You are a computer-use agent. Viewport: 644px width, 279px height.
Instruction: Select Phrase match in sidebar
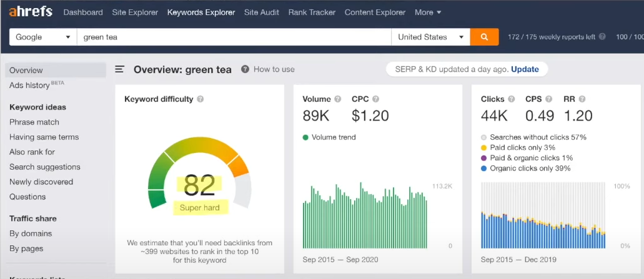(x=34, y=122)
